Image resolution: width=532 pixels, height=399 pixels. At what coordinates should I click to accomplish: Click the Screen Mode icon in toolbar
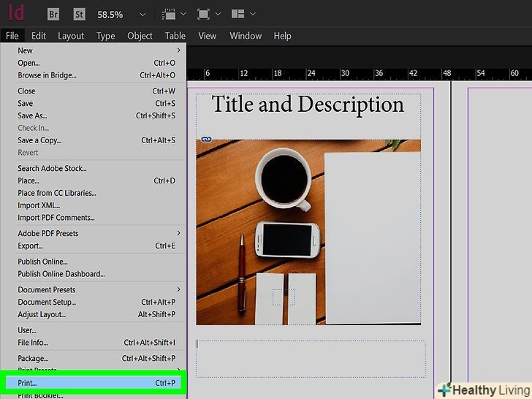tap(203, 14)
